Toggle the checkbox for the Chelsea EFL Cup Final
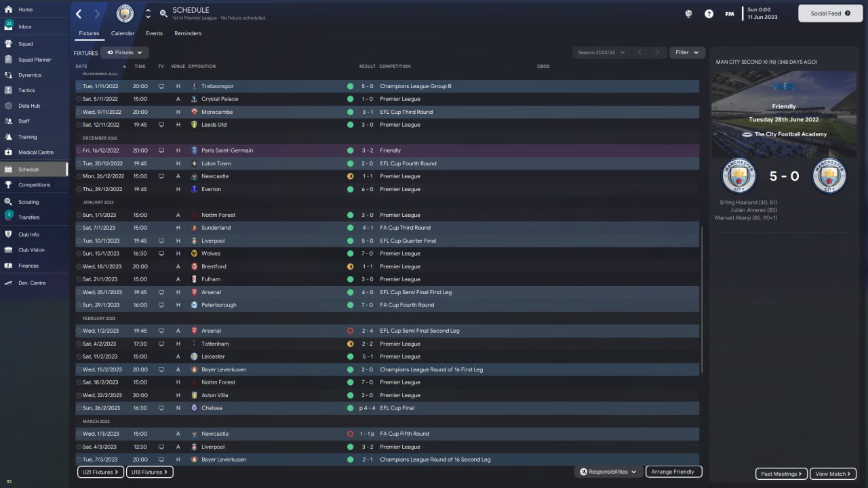 click(x=79, y=408)
